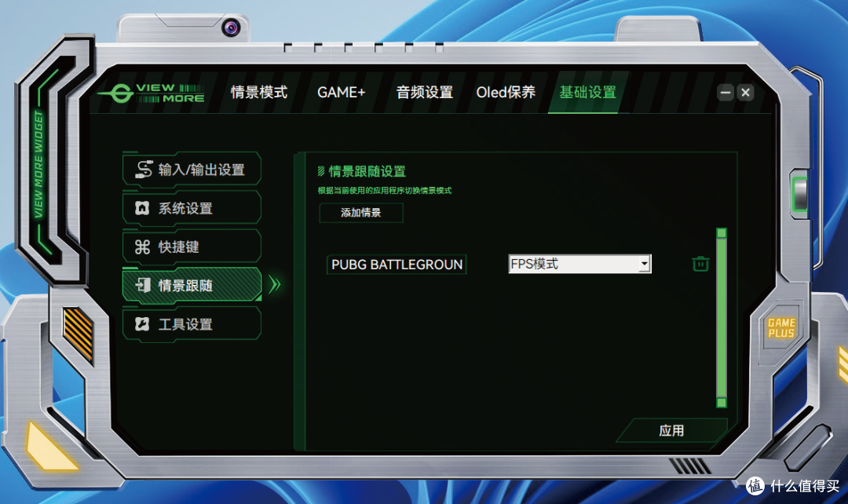Image resolution: width=848 pixels, height=504 pixels.
Task: Open the FPS模式 dropdown
Action: (579, 264)
